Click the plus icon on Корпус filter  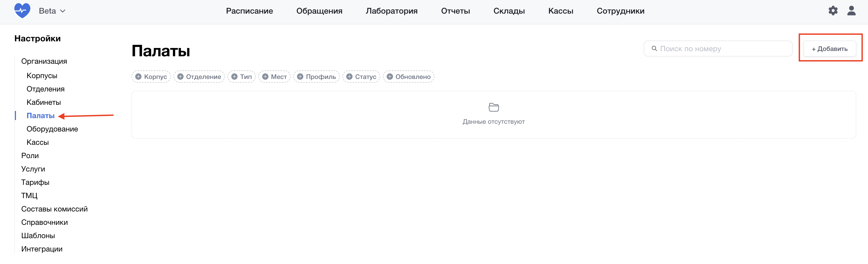pyautogui.click(x=138, y=77)
